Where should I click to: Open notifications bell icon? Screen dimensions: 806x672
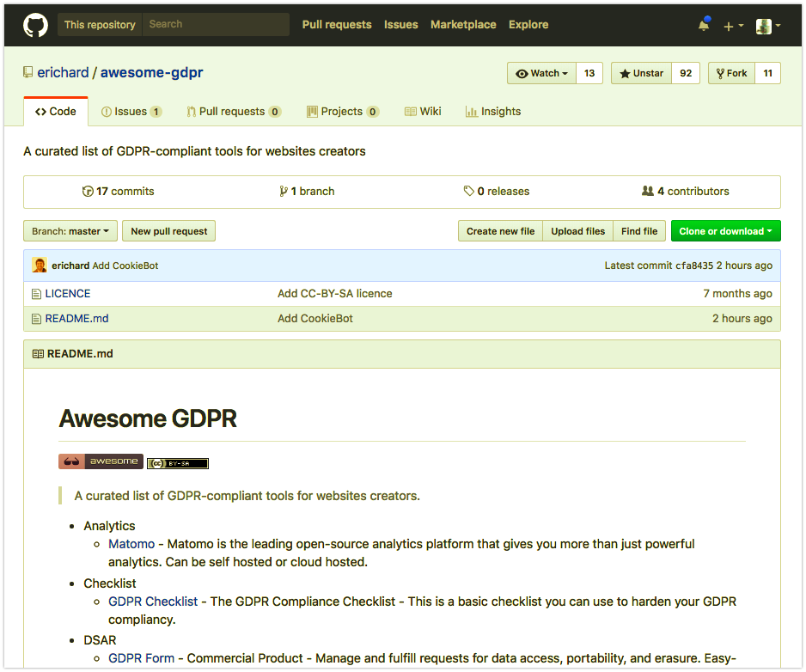[x=704, y=25]
